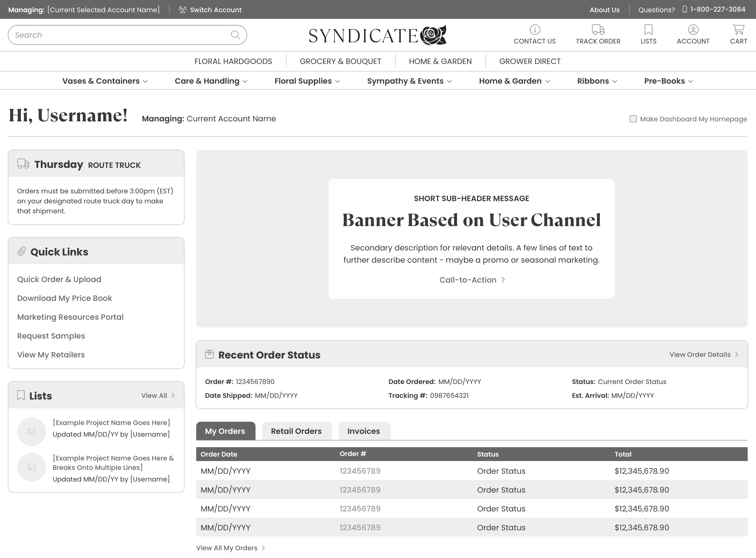Viewport: 756px width, 558px height.
Task: Click the phone icon beside 1-800-227-3084
Action: [685, 9]
